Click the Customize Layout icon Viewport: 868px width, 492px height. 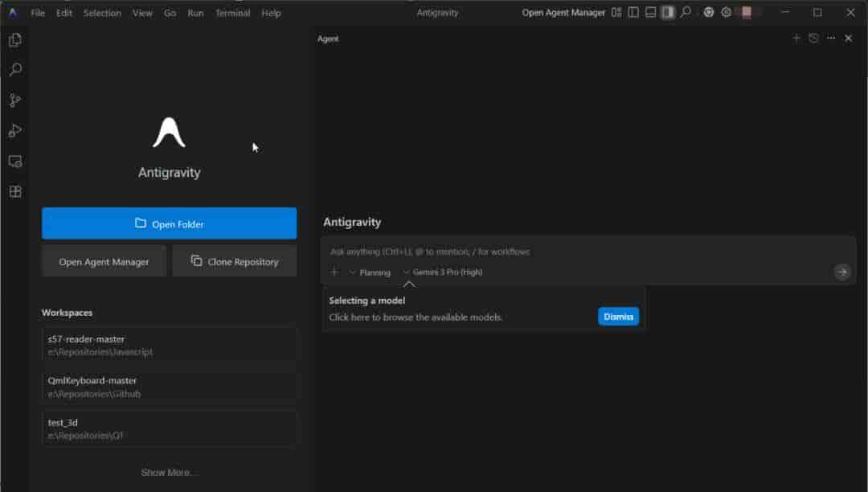tap(616, 12)
